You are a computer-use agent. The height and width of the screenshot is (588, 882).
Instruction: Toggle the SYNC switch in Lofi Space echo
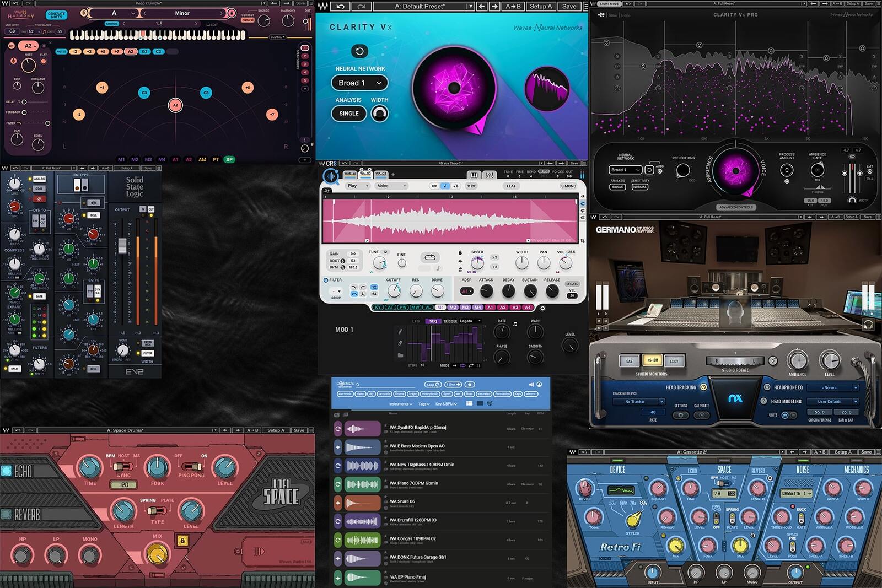123,466
